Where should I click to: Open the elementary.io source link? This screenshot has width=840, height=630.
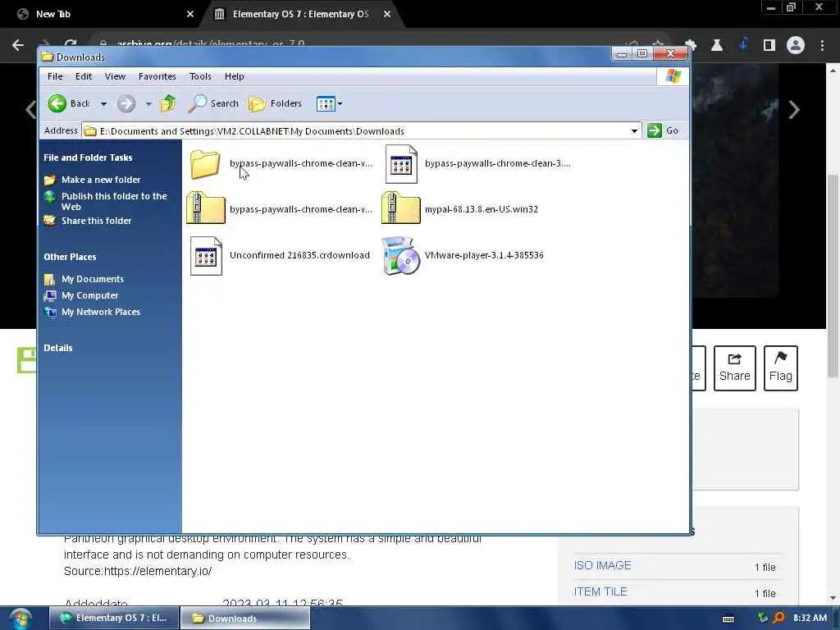(157, 571)
